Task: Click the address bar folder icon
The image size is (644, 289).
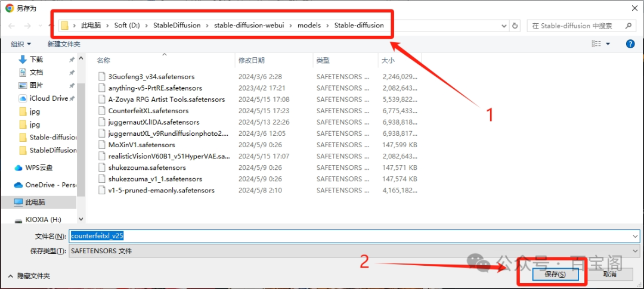Action: tap(64, 26)
